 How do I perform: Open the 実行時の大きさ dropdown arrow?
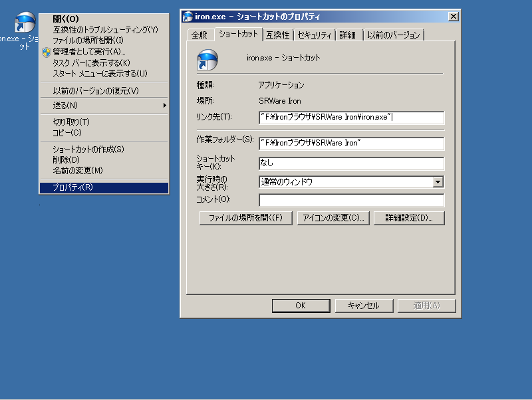click(438, 182)
